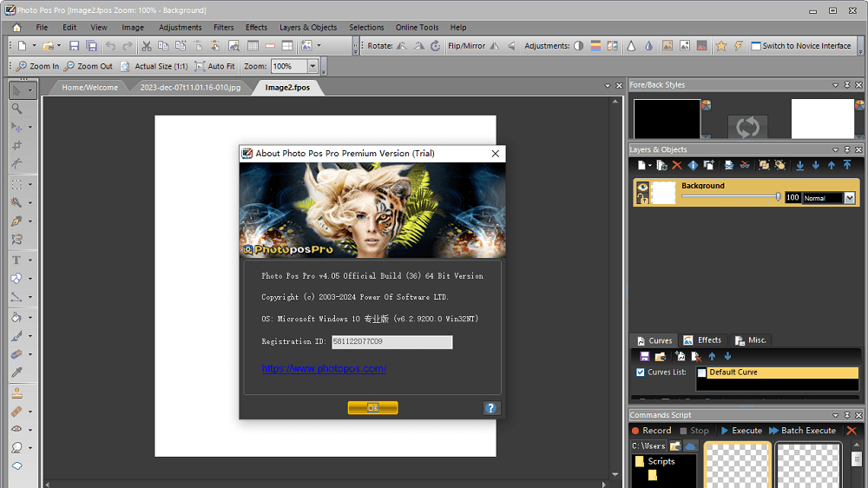Click red X delete layer icon
868x488 pixels.
pyautogui.click(x=677, y=165)
